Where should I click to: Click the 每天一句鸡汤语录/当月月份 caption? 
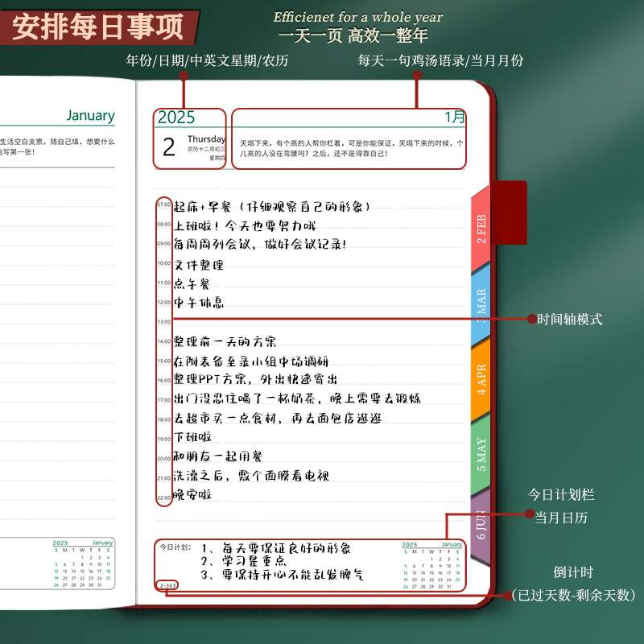click(440, 60)
